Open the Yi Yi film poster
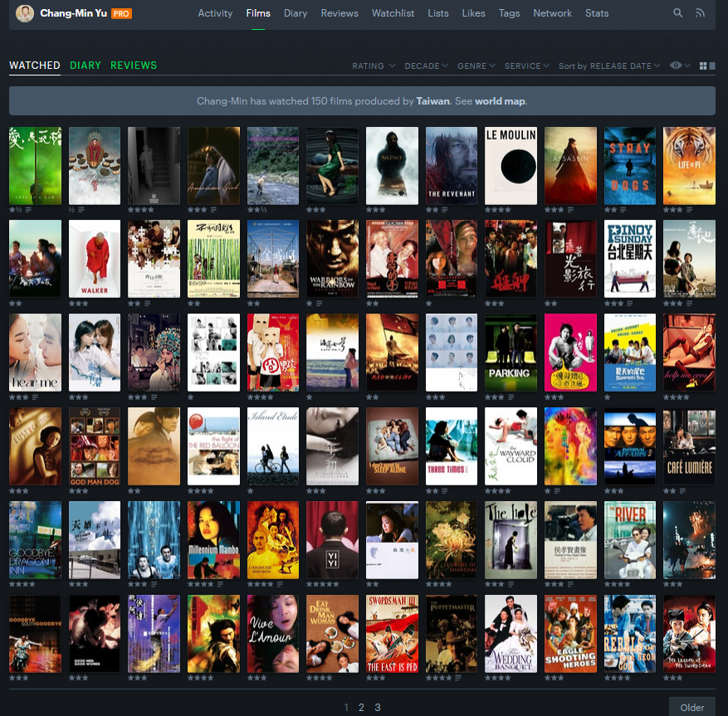Screen dimensions: 728x716 pyautogui.click(x=332, y=540)
